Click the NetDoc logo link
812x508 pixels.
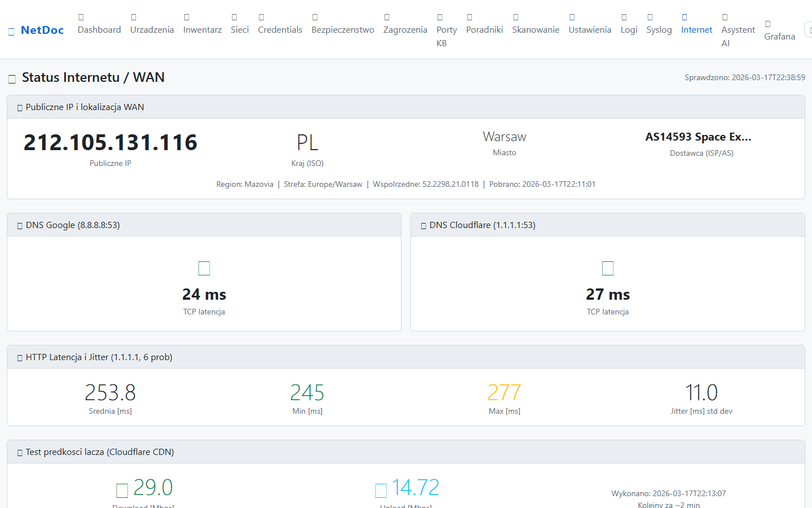pos(36,30)
